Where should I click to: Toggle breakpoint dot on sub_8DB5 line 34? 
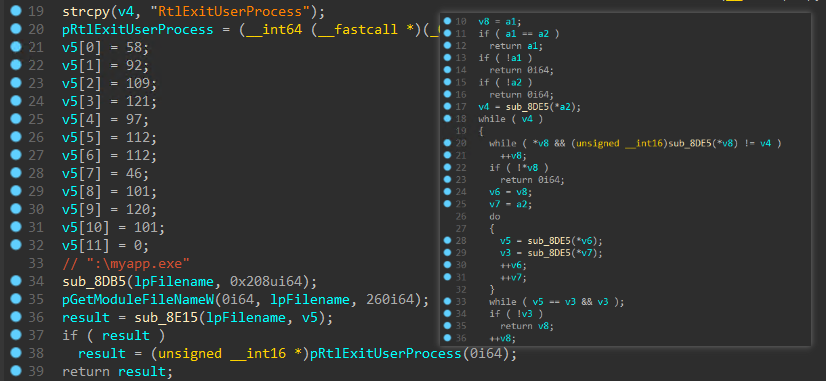coord(15,281)
